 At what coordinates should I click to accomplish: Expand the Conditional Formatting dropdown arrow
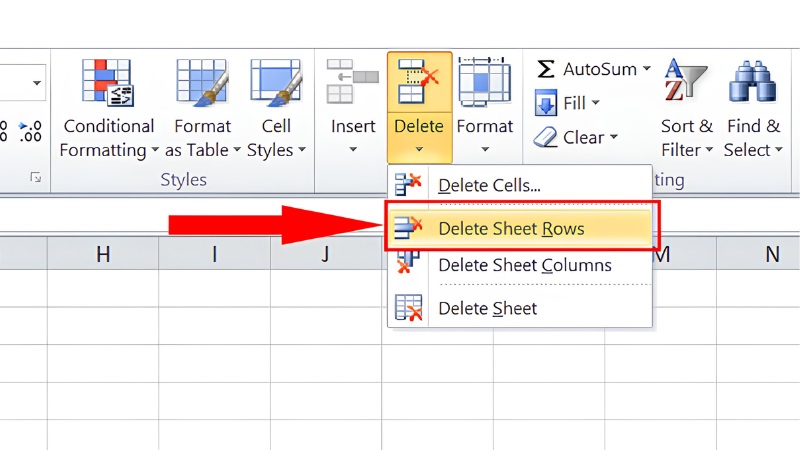pyautogui.click(x=155, y=150)
